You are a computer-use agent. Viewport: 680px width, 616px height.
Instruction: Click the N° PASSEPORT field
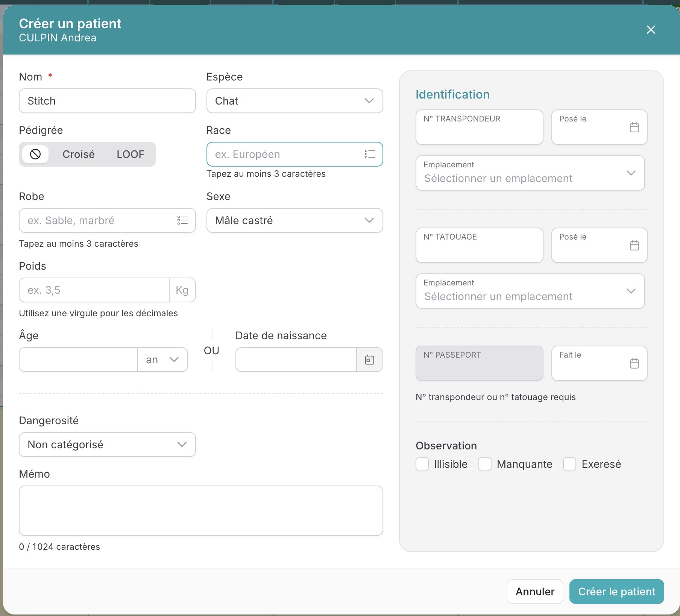479,363
